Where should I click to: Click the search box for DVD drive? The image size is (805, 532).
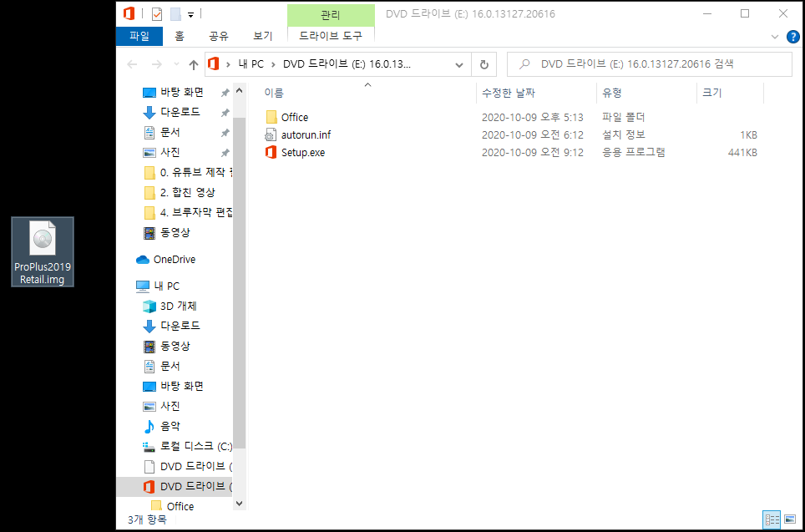(650, 64)
